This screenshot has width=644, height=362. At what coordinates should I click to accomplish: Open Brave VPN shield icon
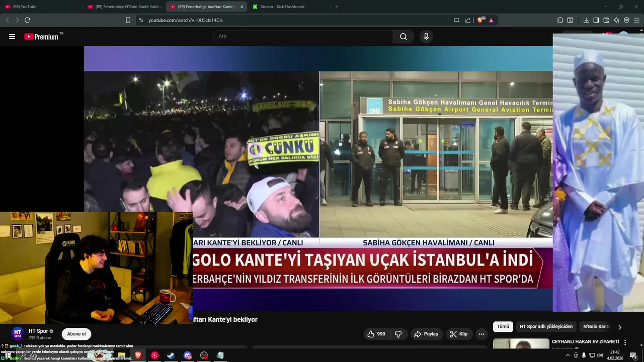pos(626,20)
